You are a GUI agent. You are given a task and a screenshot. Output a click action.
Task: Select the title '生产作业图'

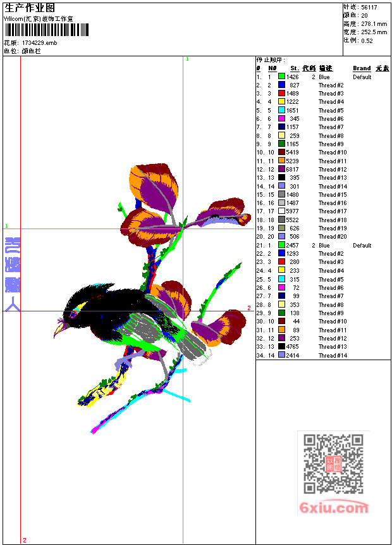pyautogui.click(x=30, y=8)
